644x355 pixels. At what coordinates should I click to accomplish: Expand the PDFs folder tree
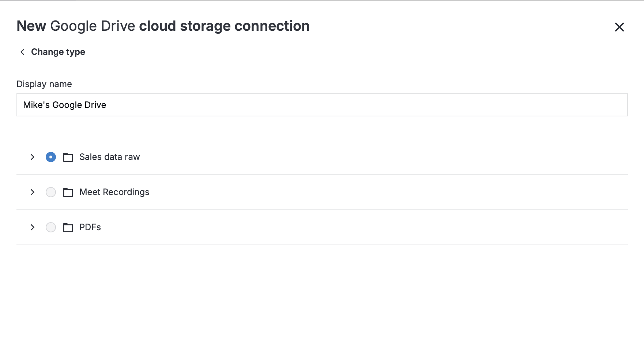point(33,227)
